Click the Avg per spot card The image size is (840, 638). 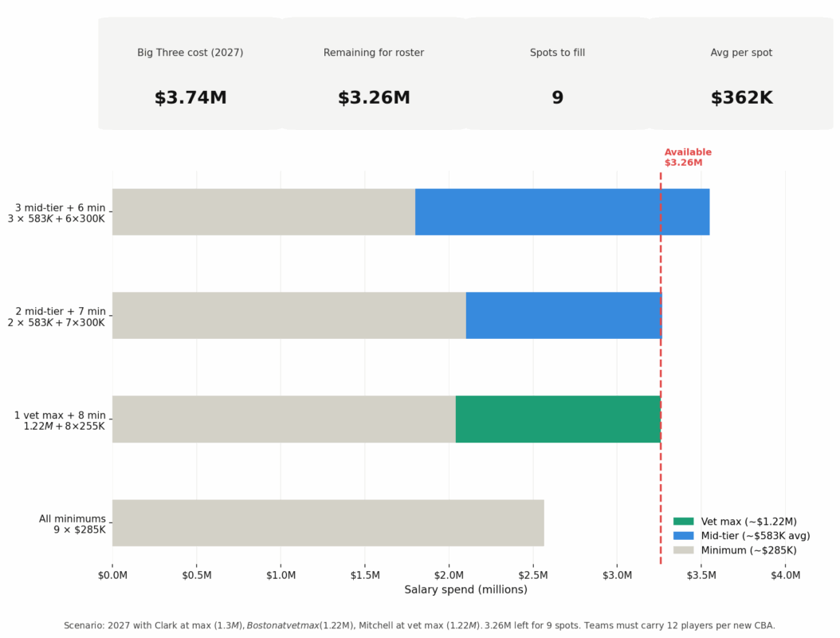(741, 73)
